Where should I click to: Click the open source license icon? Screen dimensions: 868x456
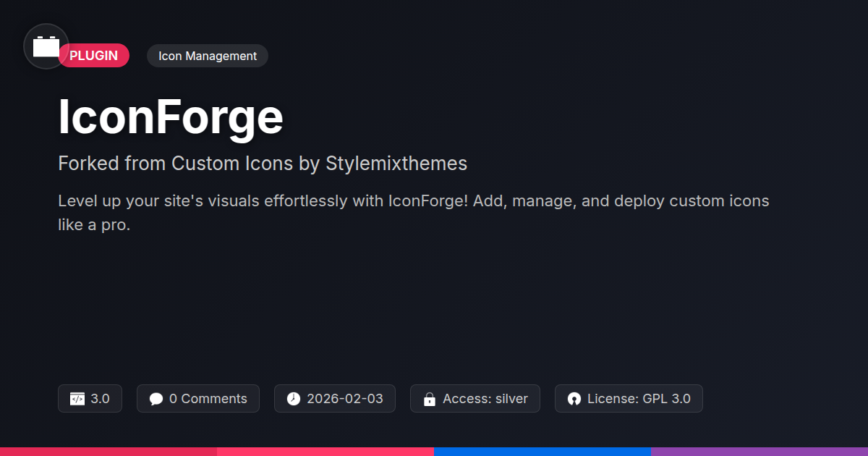(574, 399)
